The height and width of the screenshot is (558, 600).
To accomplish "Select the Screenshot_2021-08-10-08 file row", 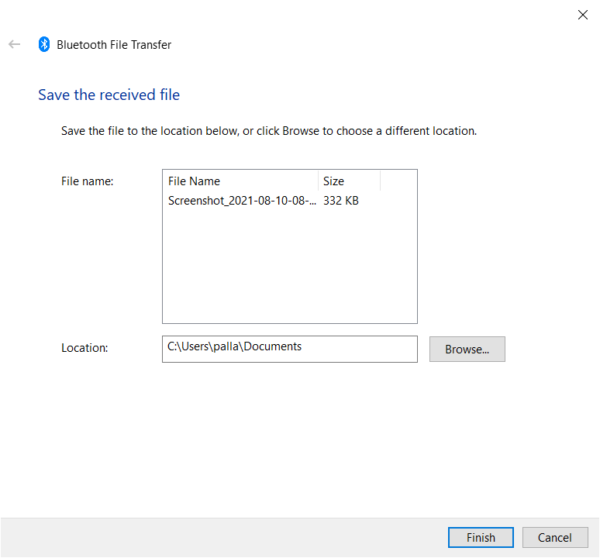I will tap(241, 201).
